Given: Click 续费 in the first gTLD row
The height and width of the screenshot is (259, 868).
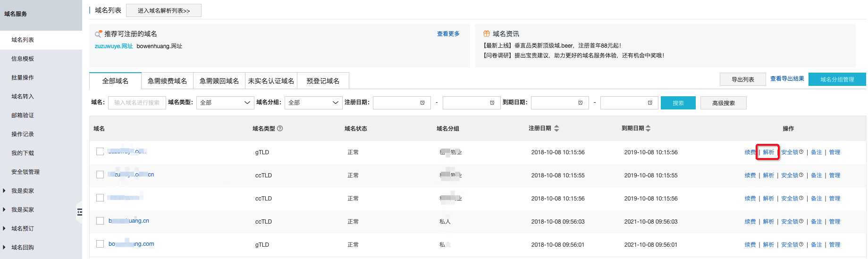Looking at the screenshot, I should [750, 152].
